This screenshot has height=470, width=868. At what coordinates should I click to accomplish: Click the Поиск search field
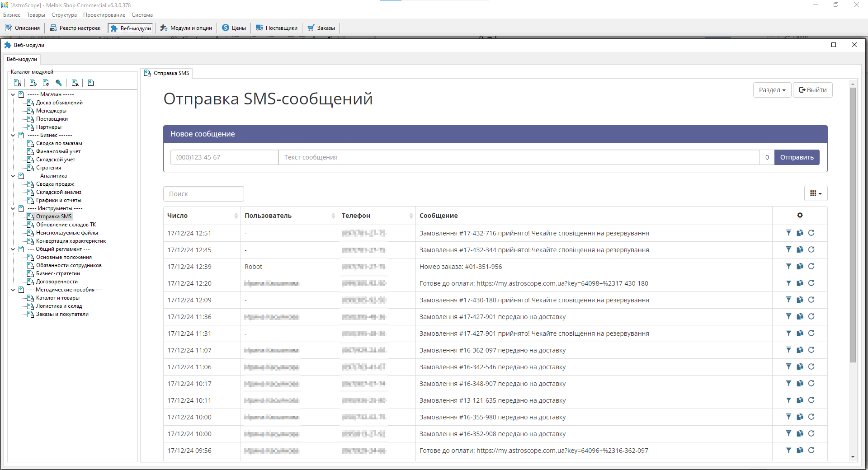203,194
